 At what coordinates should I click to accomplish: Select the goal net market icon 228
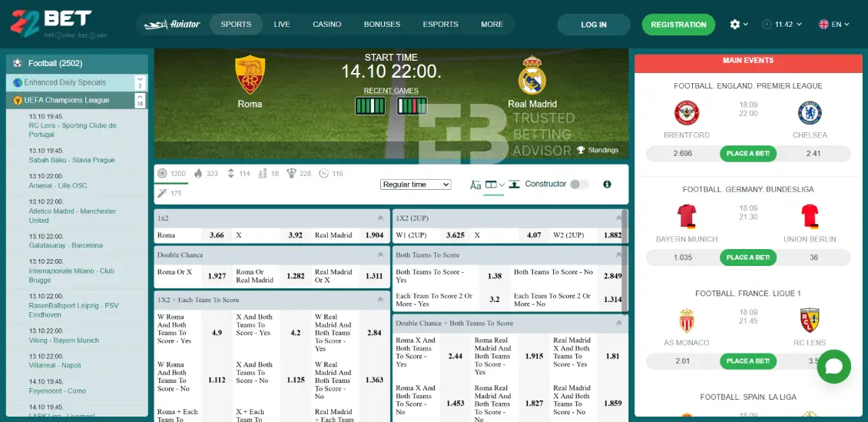click(299, 174)
